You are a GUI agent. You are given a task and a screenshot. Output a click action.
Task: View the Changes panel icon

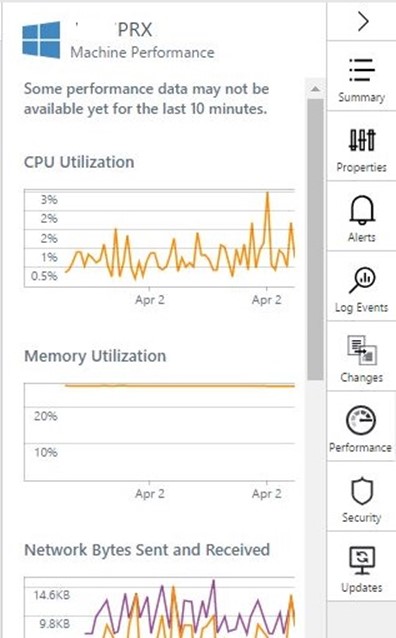(x=362, y=350)
